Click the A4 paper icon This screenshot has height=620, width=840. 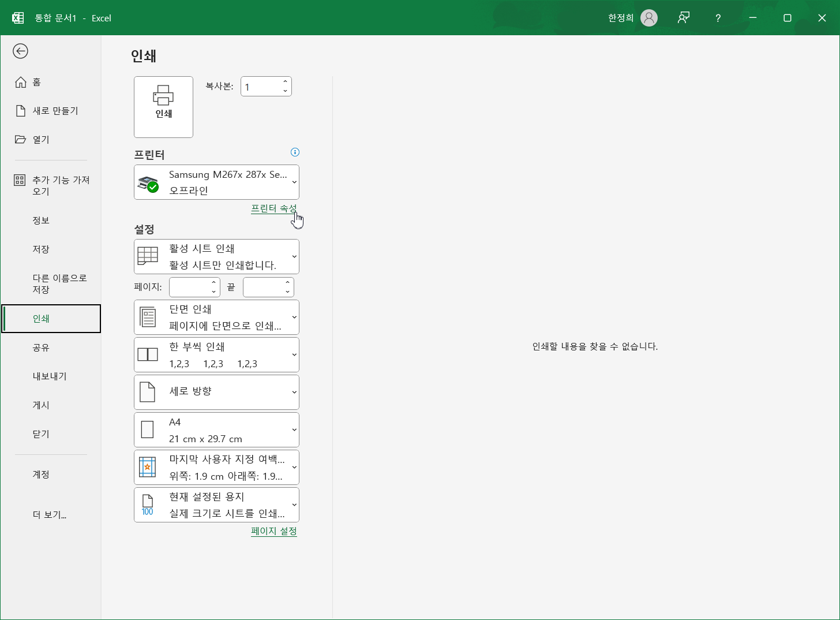(148, 429)
